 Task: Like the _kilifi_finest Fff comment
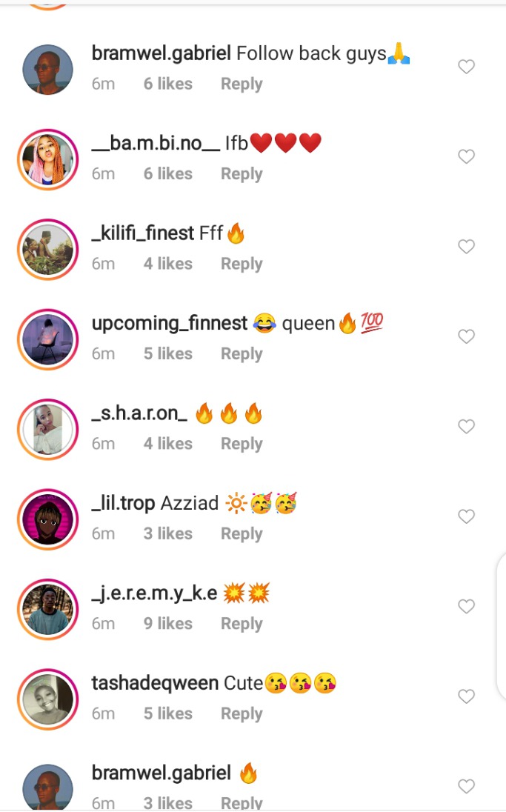point(466,247)
